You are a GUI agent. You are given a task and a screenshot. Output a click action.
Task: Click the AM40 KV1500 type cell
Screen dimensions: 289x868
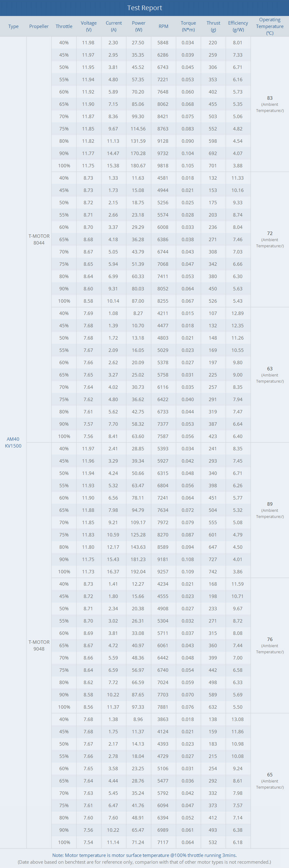[13, 442]
